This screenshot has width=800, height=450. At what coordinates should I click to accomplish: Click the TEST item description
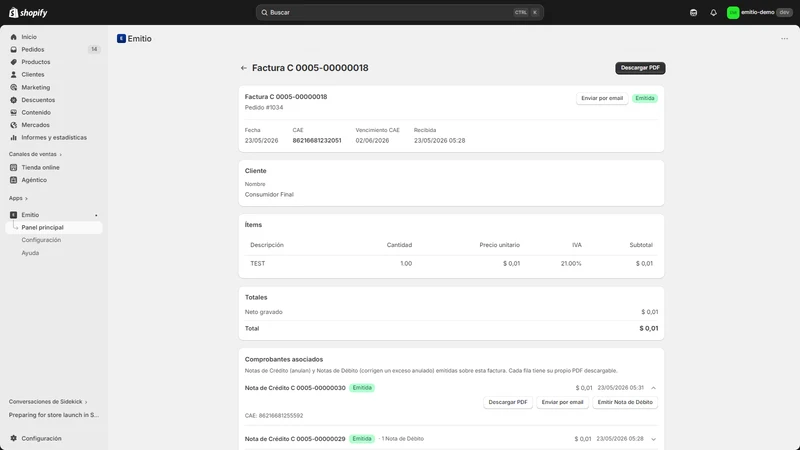(x=258, y=263)
